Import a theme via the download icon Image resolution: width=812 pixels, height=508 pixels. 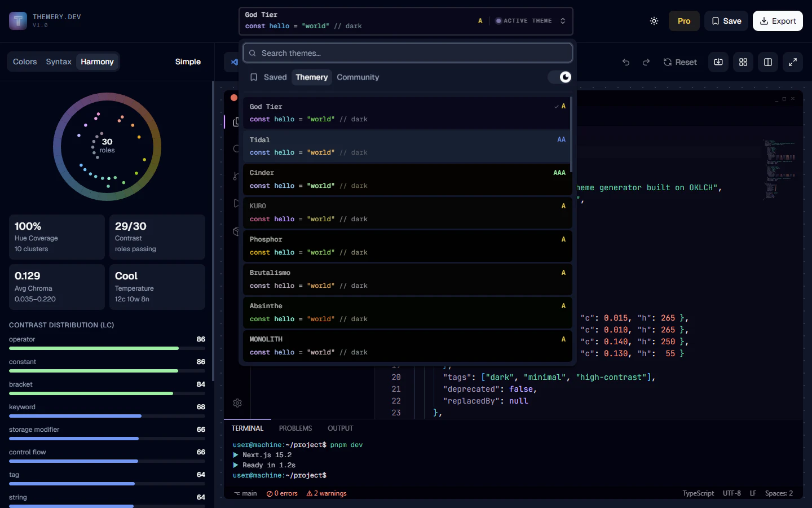point(718,62)
